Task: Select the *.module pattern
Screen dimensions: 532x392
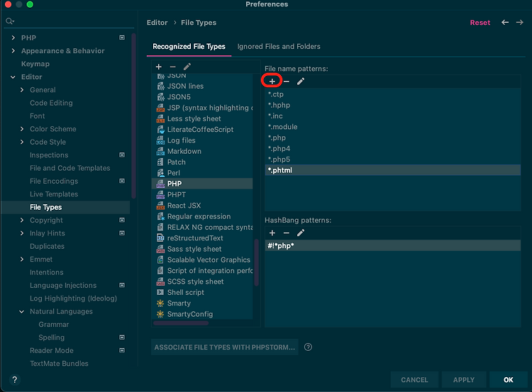Action: [392, 127]
